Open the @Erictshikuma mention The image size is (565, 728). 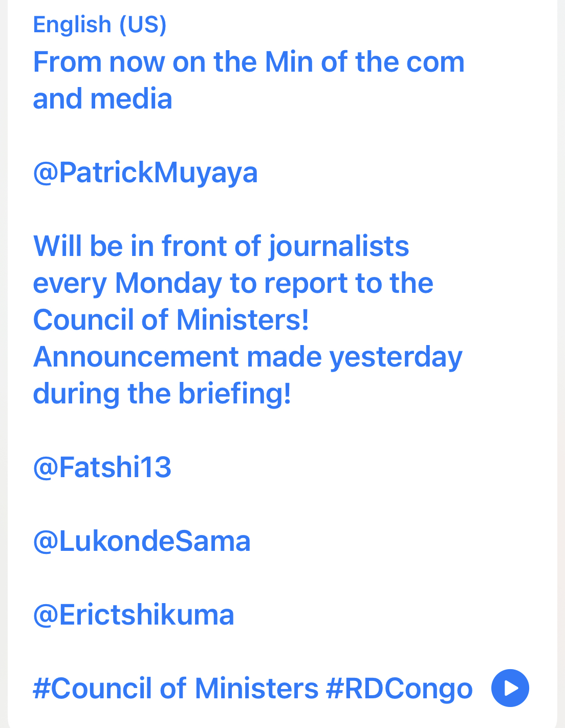(134, 615)
